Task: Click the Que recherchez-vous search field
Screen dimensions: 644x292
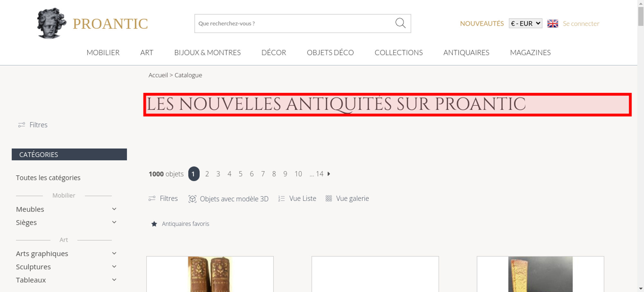Action: [295, 23]
